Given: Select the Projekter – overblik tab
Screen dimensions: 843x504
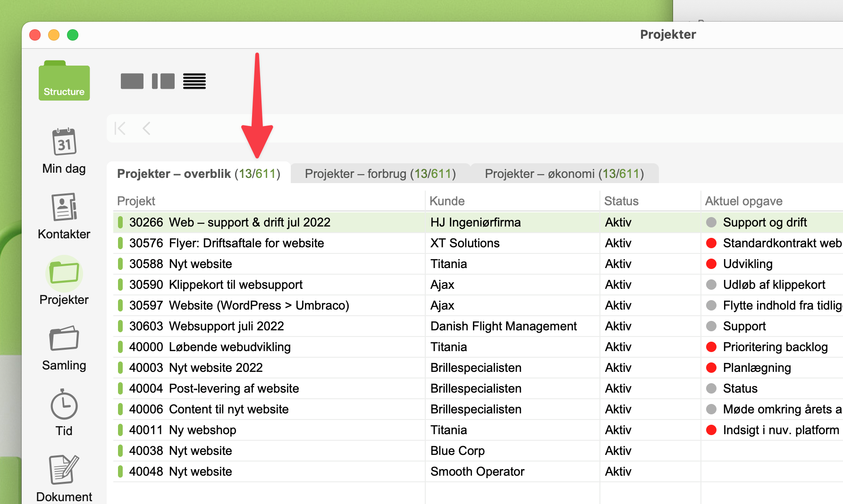Looking at the screenshot, I should [198, 174].
